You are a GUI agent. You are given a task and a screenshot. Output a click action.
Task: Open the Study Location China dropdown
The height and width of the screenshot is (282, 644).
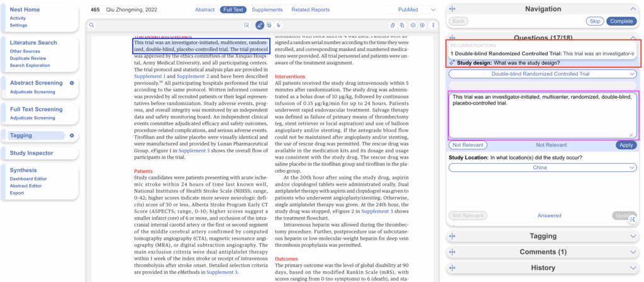[x=541, y=168]
